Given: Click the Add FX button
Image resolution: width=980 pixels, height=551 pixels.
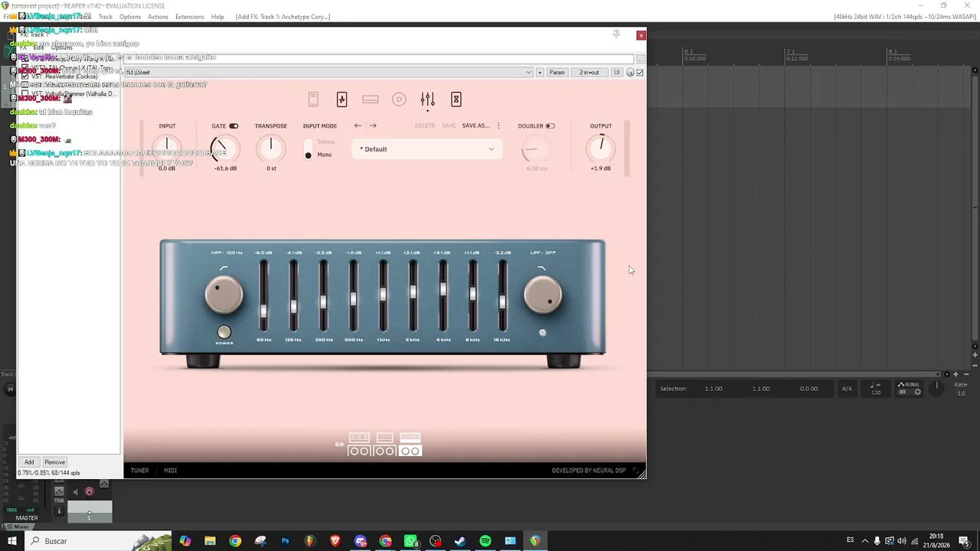Looking at the screenshot, I should click(x=29, y=462).
